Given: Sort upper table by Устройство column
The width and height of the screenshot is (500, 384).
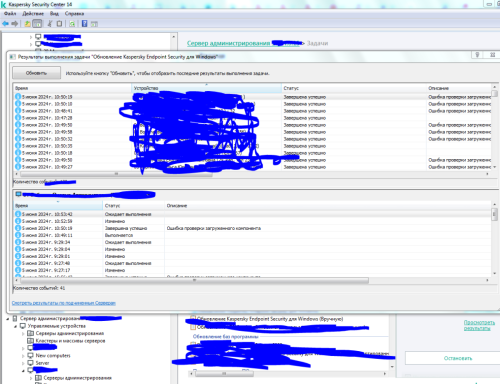Looking at the screenshot, I should (x=206, y=88).
